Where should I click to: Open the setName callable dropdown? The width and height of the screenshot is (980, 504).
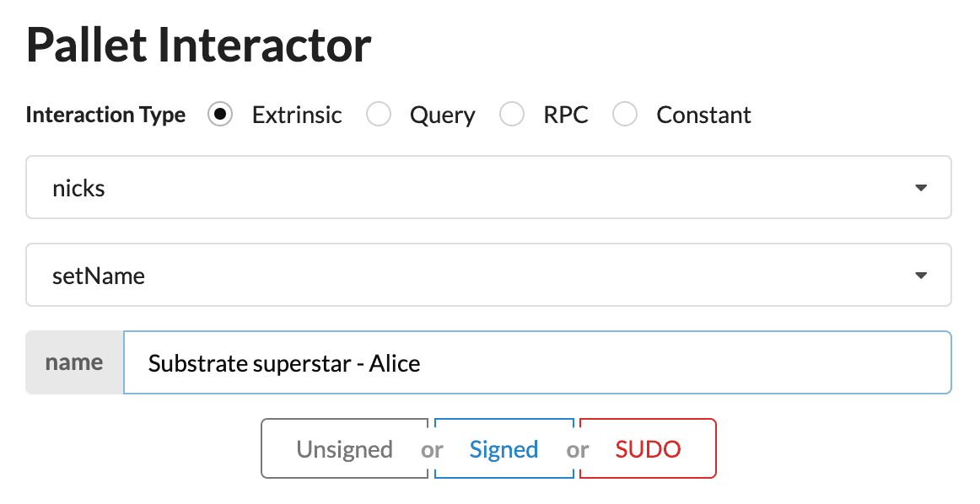tap(487, 275)
